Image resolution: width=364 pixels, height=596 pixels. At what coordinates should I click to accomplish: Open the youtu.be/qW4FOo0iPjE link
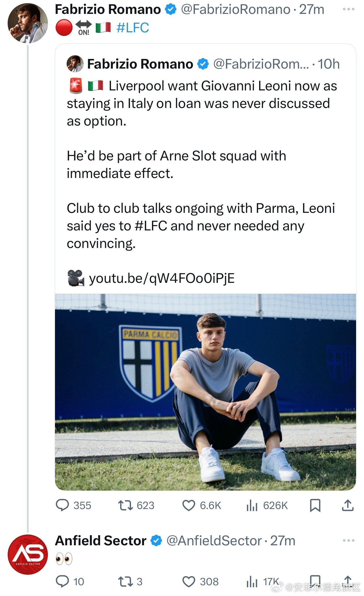point(162,278)
